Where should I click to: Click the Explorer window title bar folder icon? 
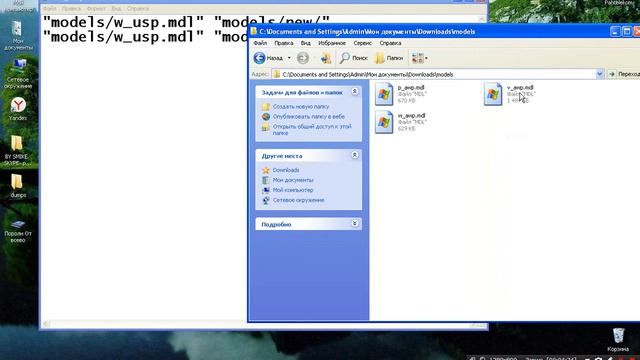click(253, 31)
